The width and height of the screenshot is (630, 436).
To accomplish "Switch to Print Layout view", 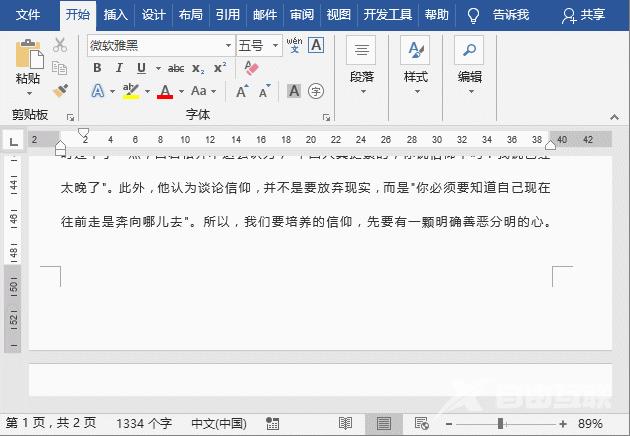I will click(383, 423).
